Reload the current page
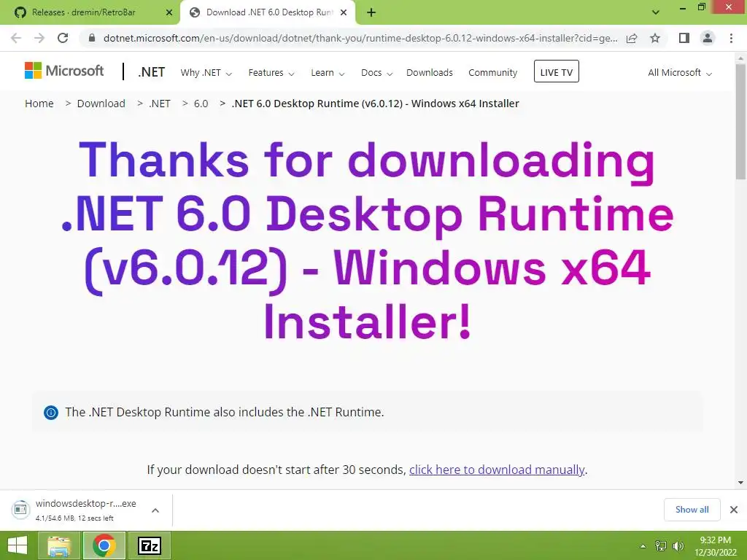This screenshot has width=747, height=560. tap(63, 38)
